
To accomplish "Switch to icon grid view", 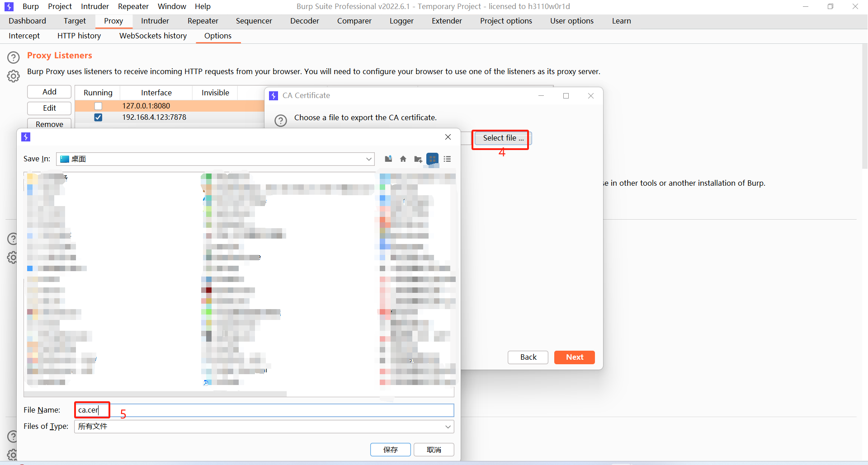I will pos(433,159).
